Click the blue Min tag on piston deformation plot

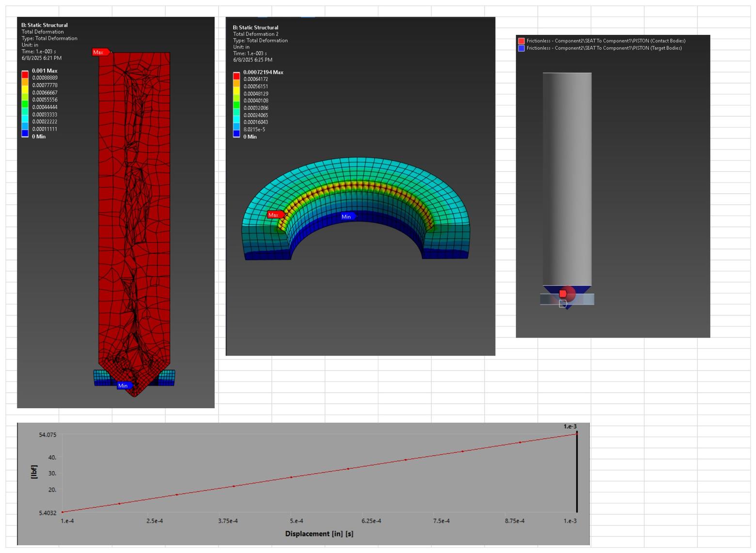124,386
